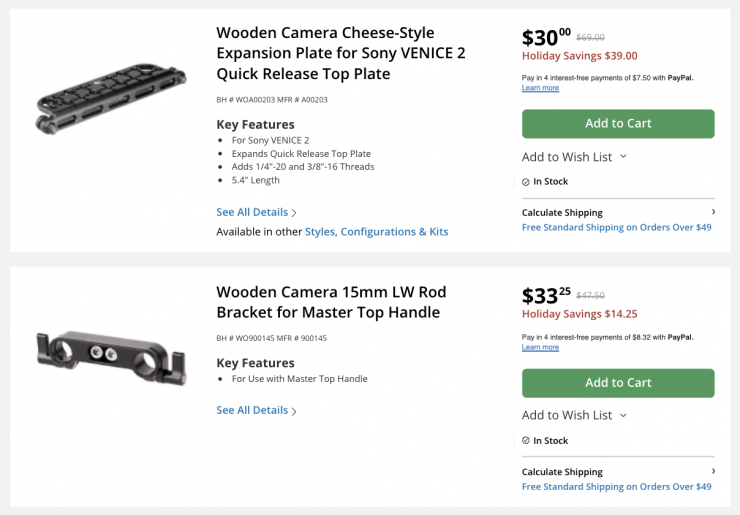Click the Calculate Shipping arrow for Rod Bracket
This screenshot has width=740, height=515.
pos(713,471)
